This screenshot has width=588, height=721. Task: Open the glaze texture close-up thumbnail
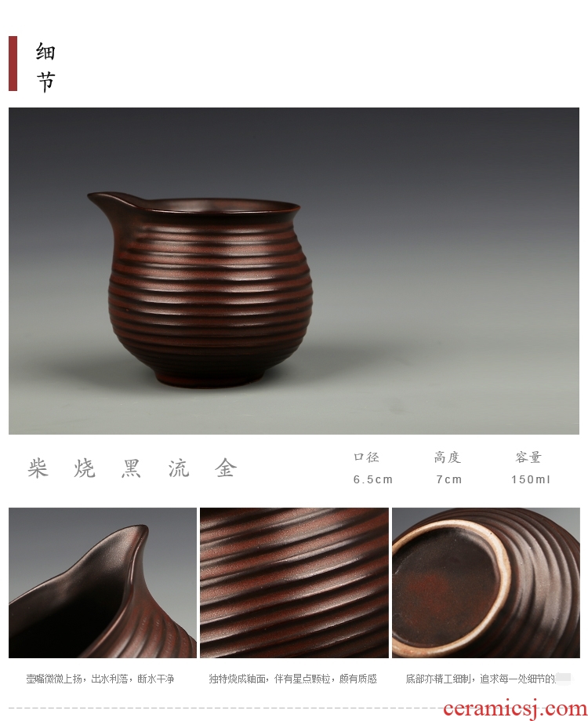point(294,583)
